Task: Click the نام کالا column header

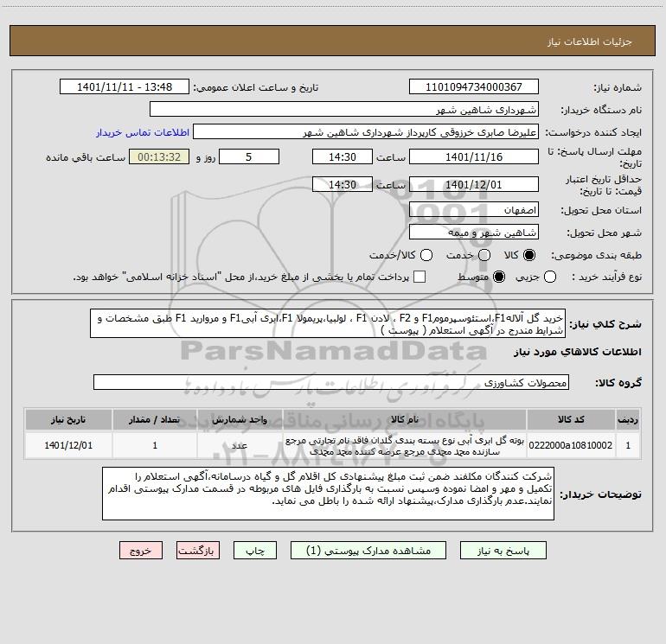Action: coord(405,419)
